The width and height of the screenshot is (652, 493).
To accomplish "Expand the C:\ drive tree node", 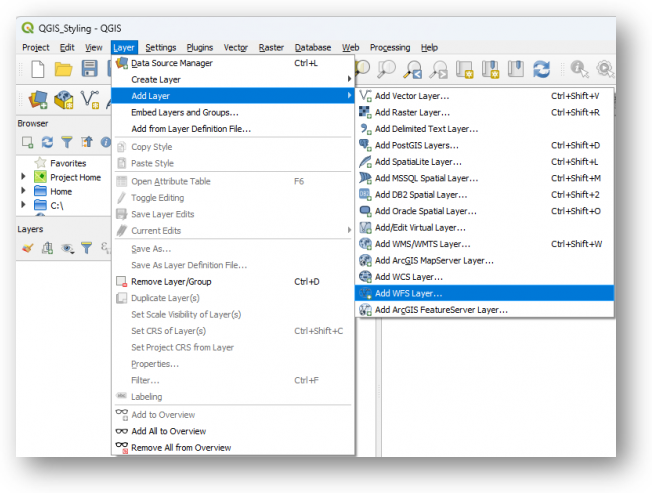I will tap(23, 205).
